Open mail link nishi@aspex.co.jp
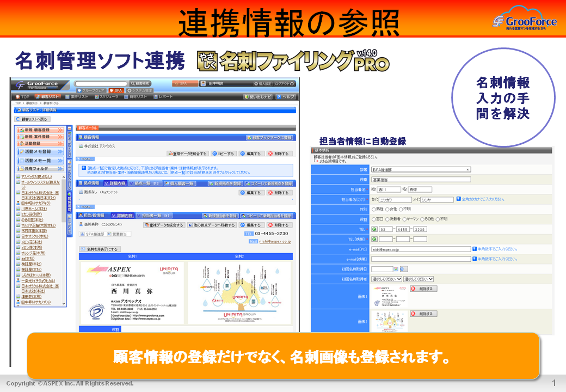This screenshot has width=566, height=392. [x=275, y=242]
